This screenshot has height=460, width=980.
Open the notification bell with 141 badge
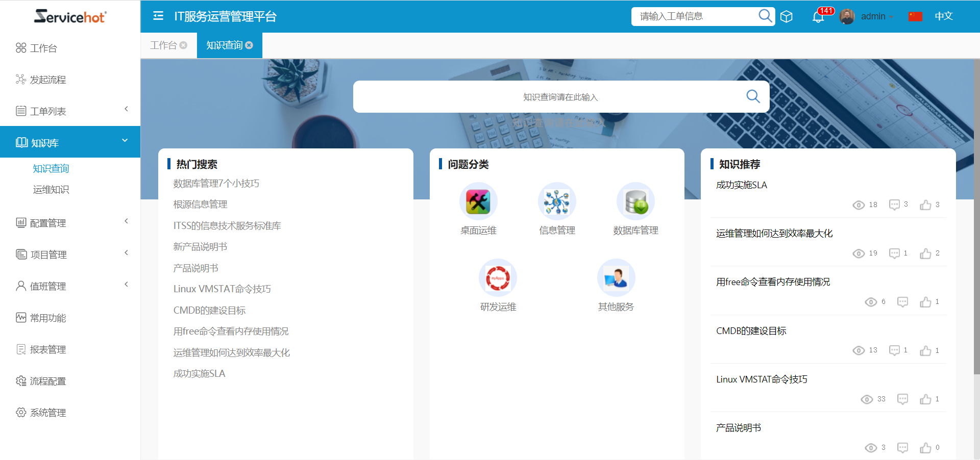[818, 17]
